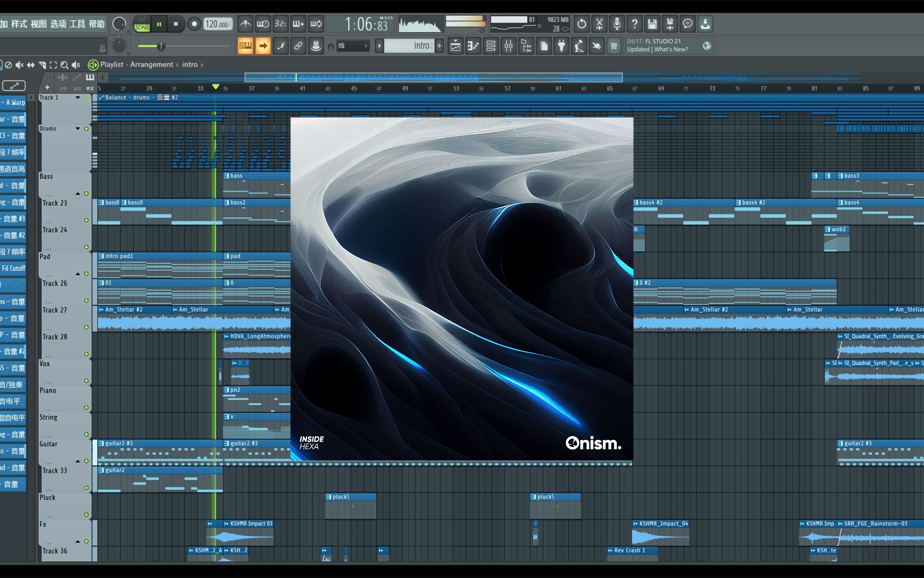Click the metronome icon

pyautogui.click(x=245, y=24)
